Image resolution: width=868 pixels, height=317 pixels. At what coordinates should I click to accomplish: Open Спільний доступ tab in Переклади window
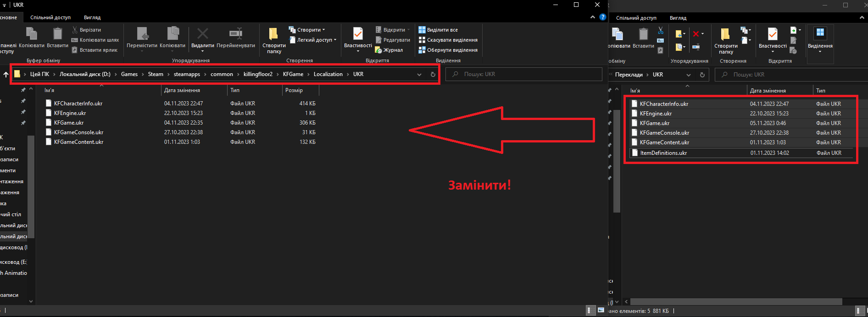click(636, 18)
